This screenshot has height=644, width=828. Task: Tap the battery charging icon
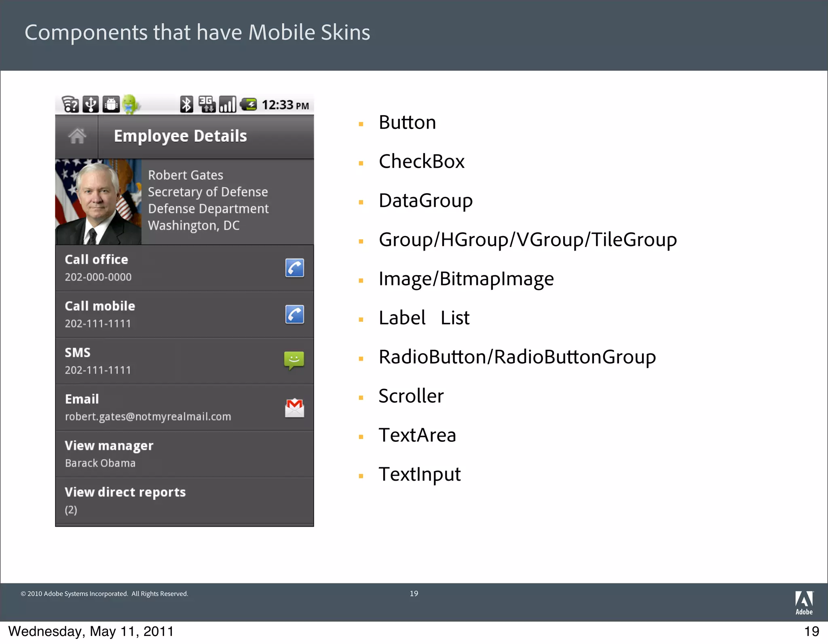[248, 104]
